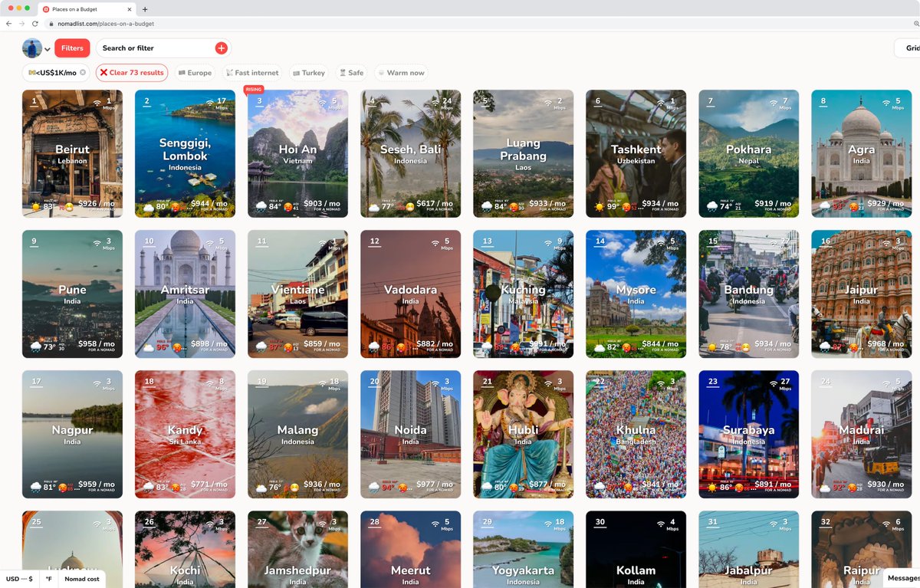Open the Beirut city card
The height and width of the screenshot is (588, 920).
[72, 154]
